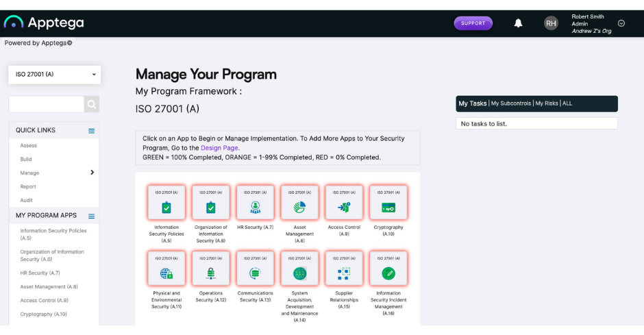Open the ISO 27001 (A) framework dropdown
Viewport: 644px width, 335px height.
pyautogui.click(x=55, y=75)
